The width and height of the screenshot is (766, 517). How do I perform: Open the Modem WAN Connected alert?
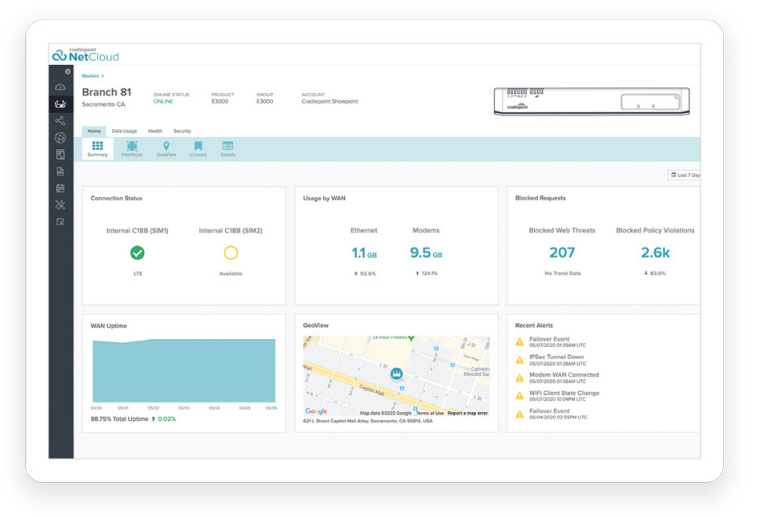pos(564,378)
